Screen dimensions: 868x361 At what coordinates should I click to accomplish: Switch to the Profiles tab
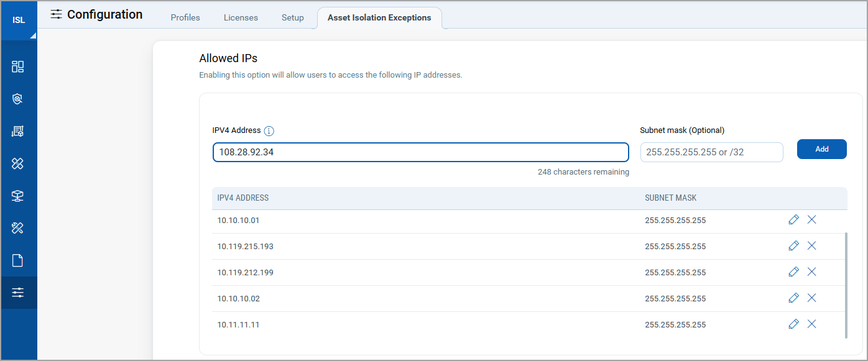click(x=185, y=17)
